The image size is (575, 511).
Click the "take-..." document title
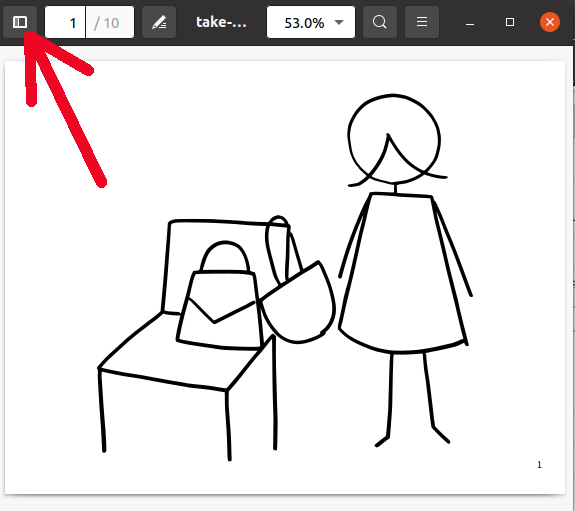(x=221, y=22)
